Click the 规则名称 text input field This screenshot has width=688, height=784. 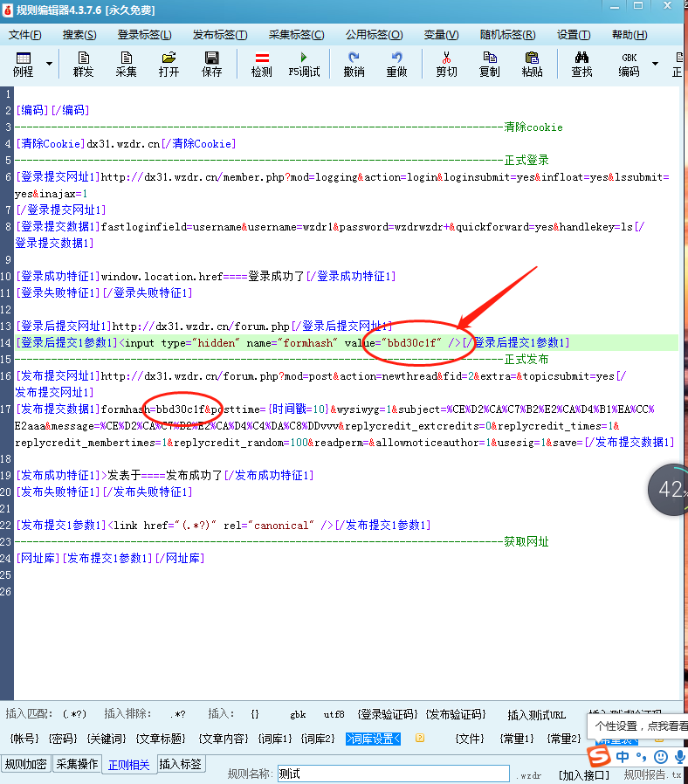click(x=393, y=774)
